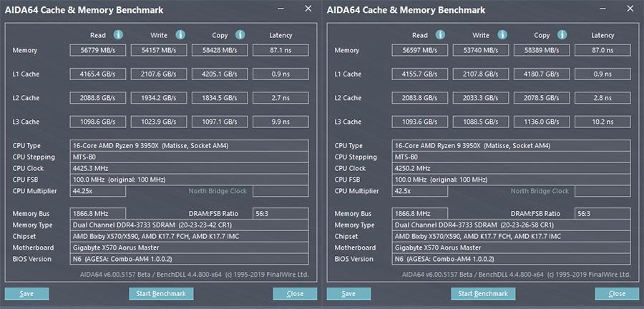Select Memory Read 56779 MB/s value
The height and width of the screenshot is (309, 644).
coord(98,51)
